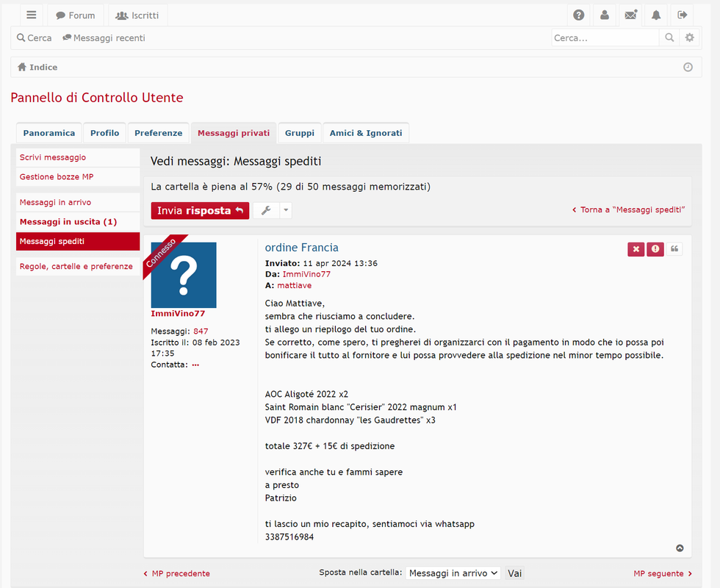Open the sender link ImmiVino77 after Da:

306,274
